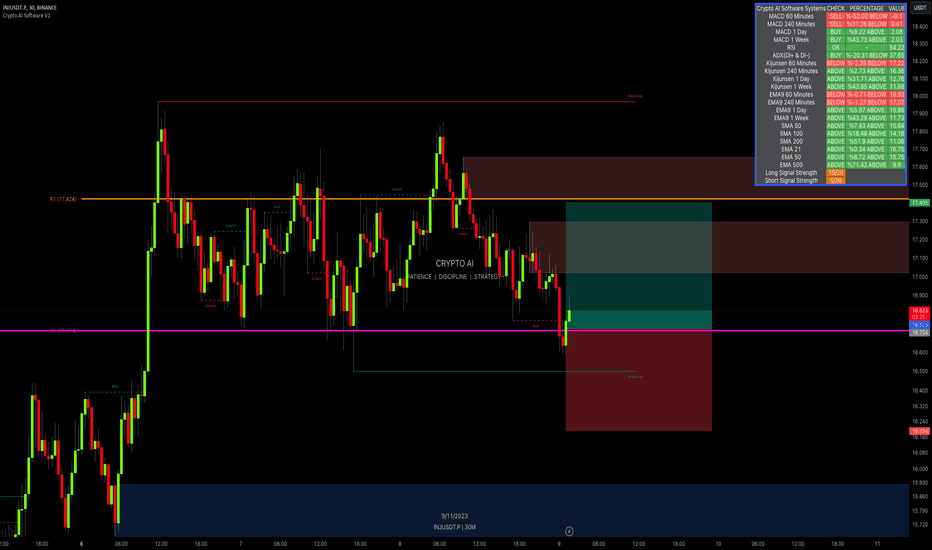Click the Crypto AI Software V1 indicator label
932x550 pixels.
point(27,15)
